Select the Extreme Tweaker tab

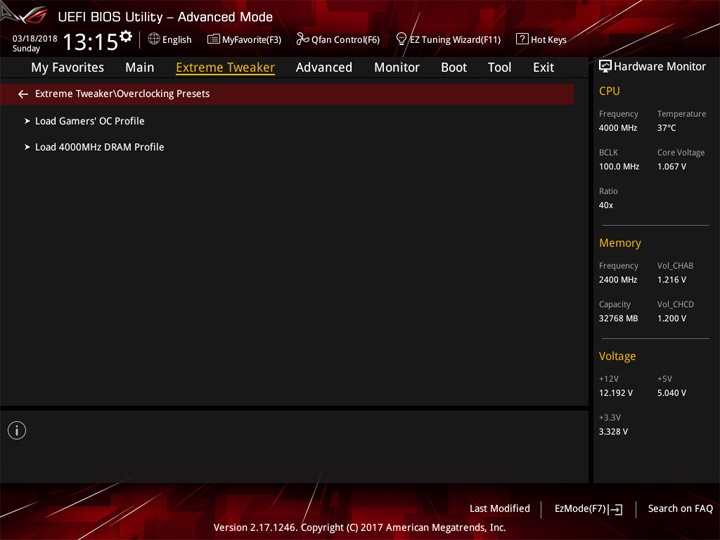tap(225, 68)
